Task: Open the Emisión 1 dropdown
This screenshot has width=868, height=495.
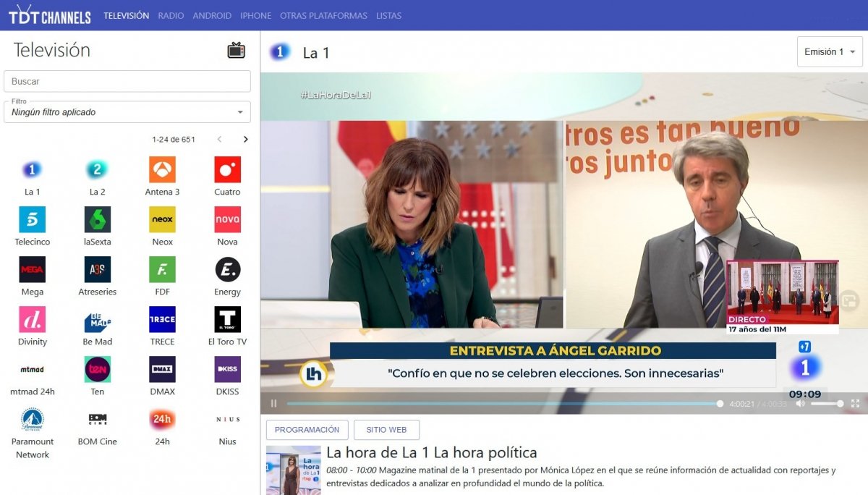Action: 830,52
